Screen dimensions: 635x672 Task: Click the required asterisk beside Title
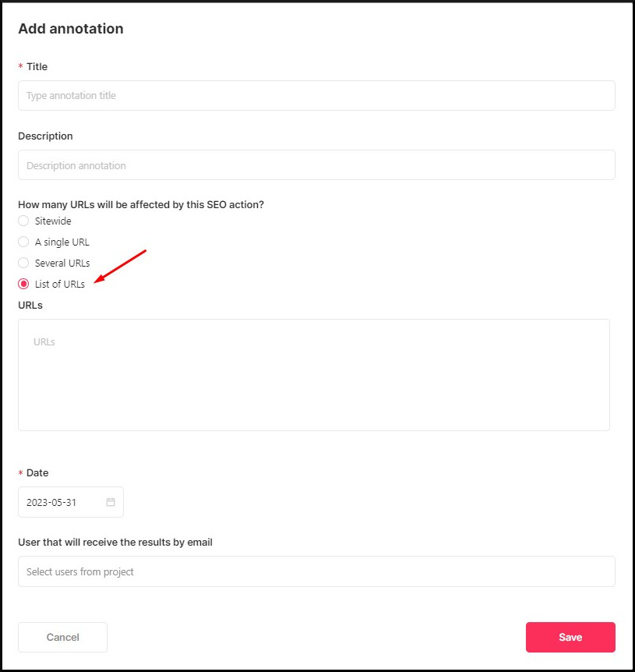19,67
